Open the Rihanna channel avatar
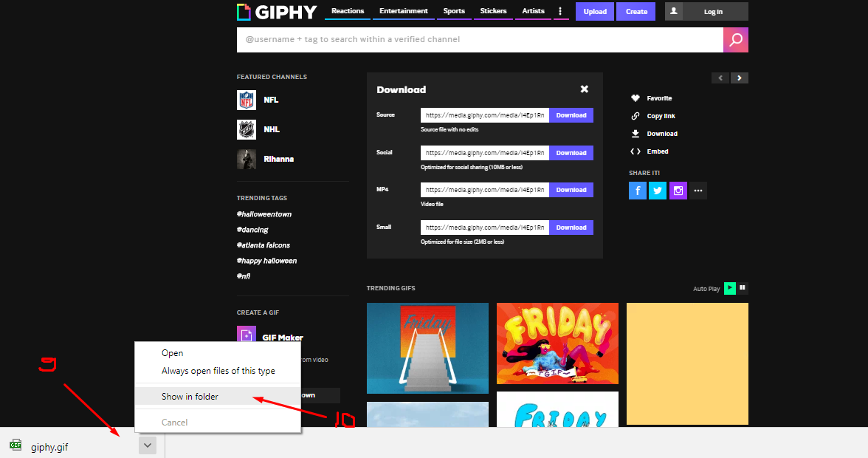 pyautogui.click(x=247, y=160)
